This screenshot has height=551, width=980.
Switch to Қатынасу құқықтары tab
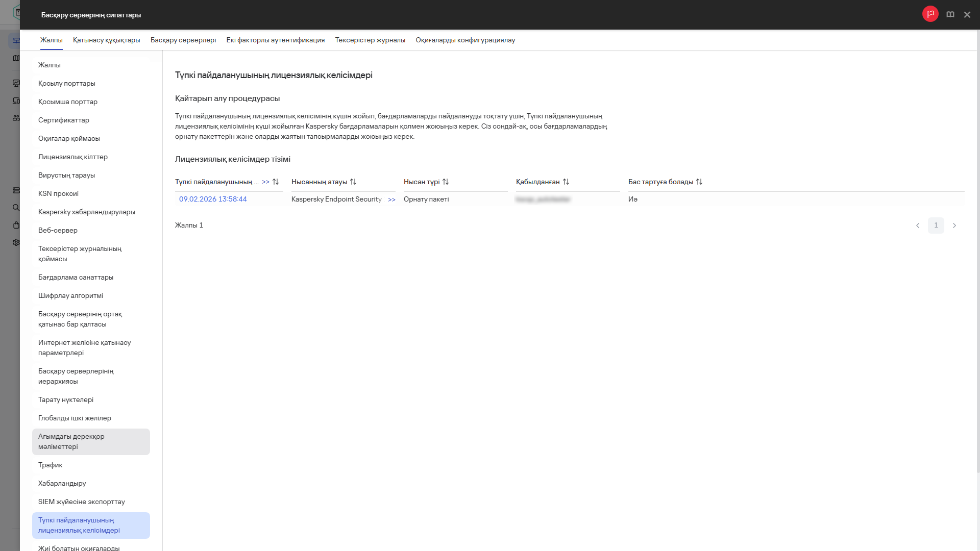point(106,40)
